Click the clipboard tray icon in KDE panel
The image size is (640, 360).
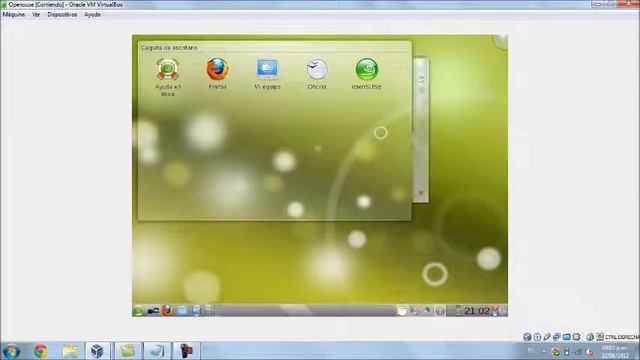click(x=402, y=311)
